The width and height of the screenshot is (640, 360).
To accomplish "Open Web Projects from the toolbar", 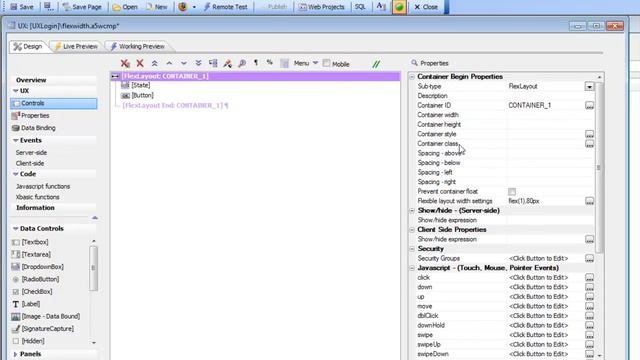I will point(322,7).
